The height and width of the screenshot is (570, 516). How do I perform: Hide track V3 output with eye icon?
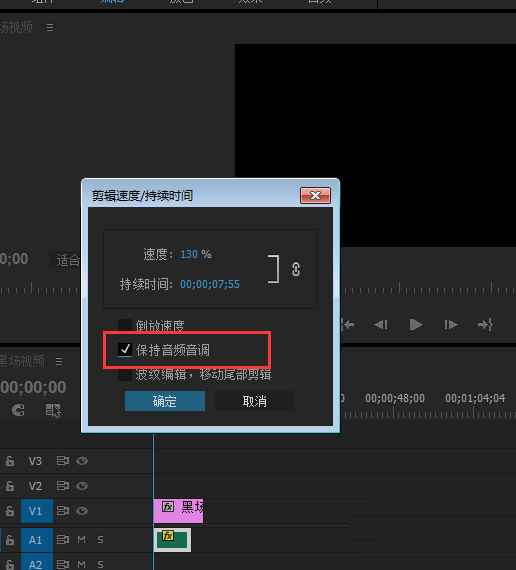click(x=82, y=461)
